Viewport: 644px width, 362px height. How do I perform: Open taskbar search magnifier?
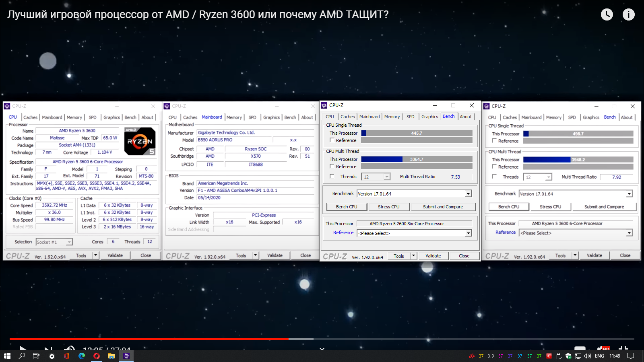point(22,356)
